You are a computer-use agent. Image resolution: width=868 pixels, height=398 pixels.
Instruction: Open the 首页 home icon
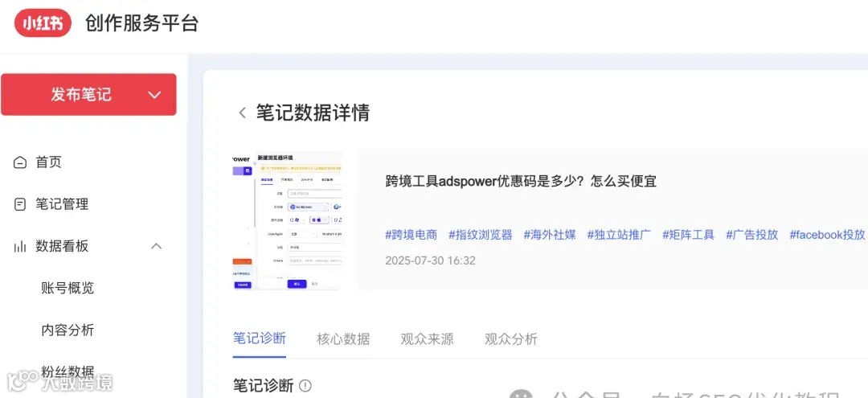(x=20, y=162)
